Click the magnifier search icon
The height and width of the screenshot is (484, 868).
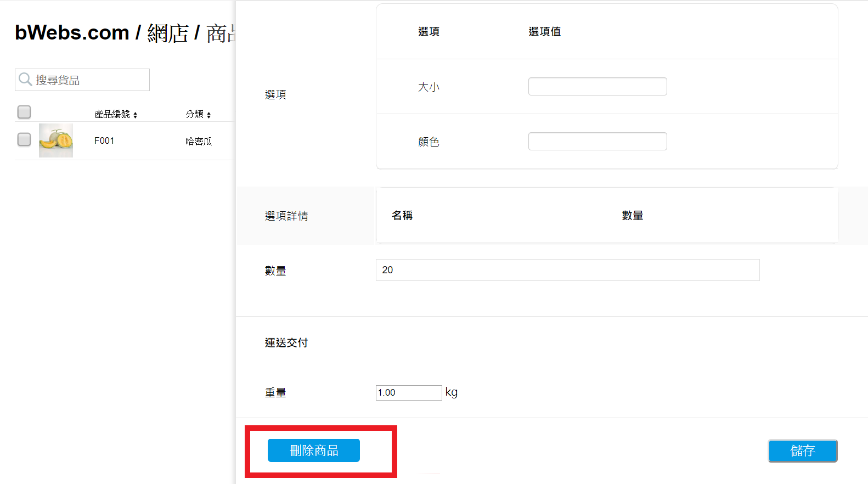click(25, 80)
